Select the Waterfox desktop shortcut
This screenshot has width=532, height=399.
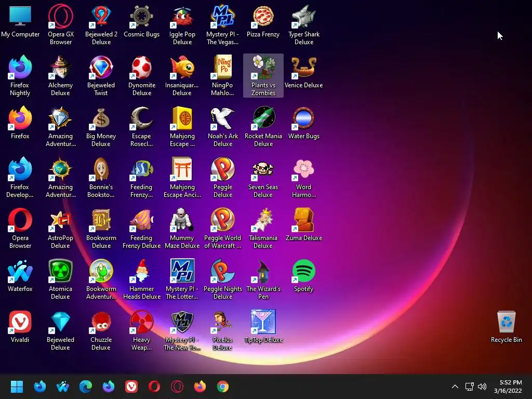20,275
